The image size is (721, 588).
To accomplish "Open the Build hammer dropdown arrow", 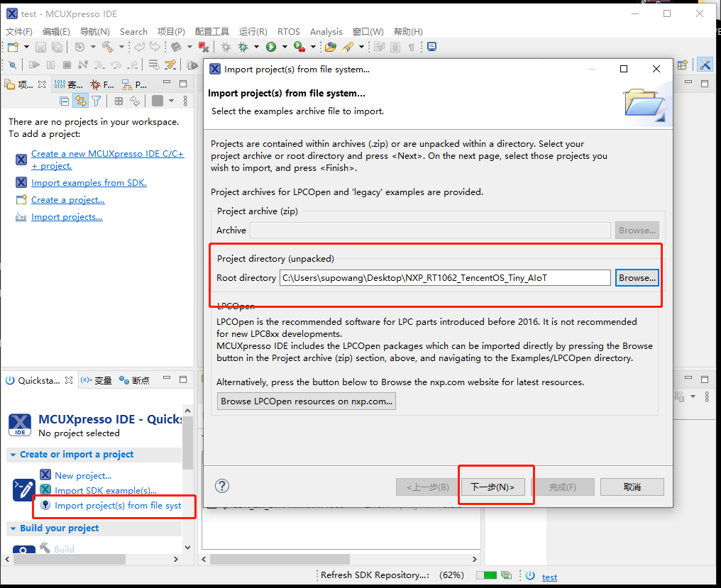I will tap(121, 47).
